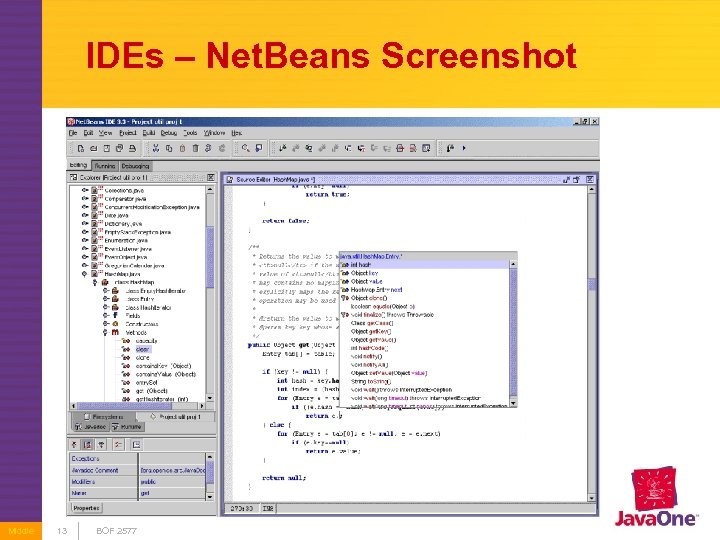Viewport: 720px width, 540px height.
Task: Click the rightmost property sheet toolbar icon
Action: [136, 444]
